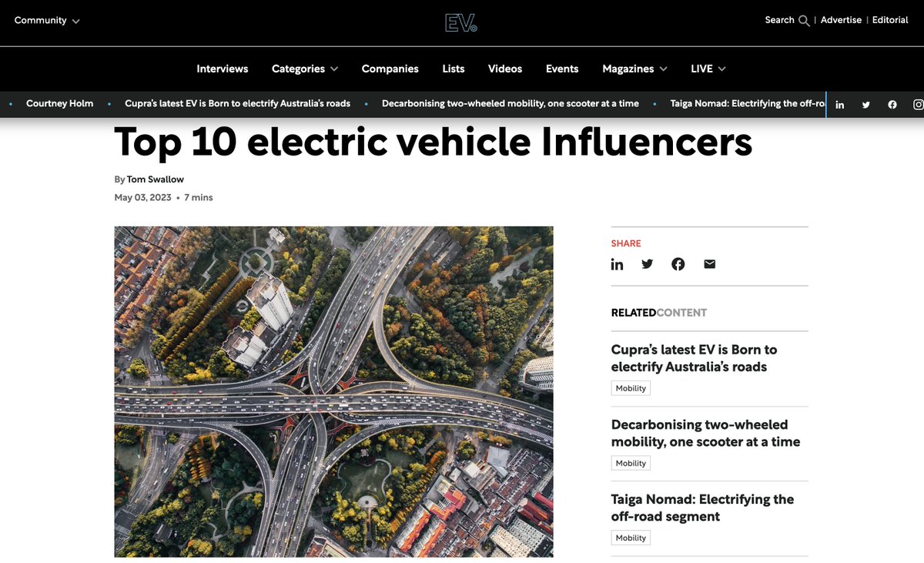Click the 7 mins read time
924x563 pixels.
[x=199, y=198]
